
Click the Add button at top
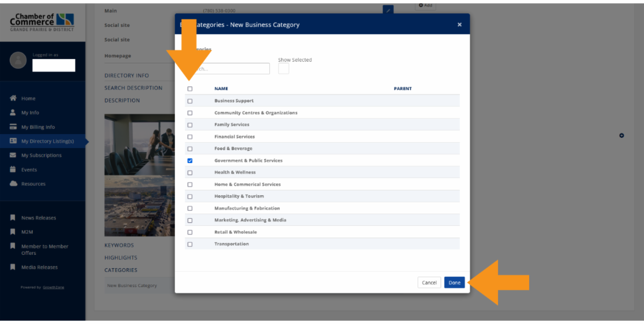[x=425, y=5]
